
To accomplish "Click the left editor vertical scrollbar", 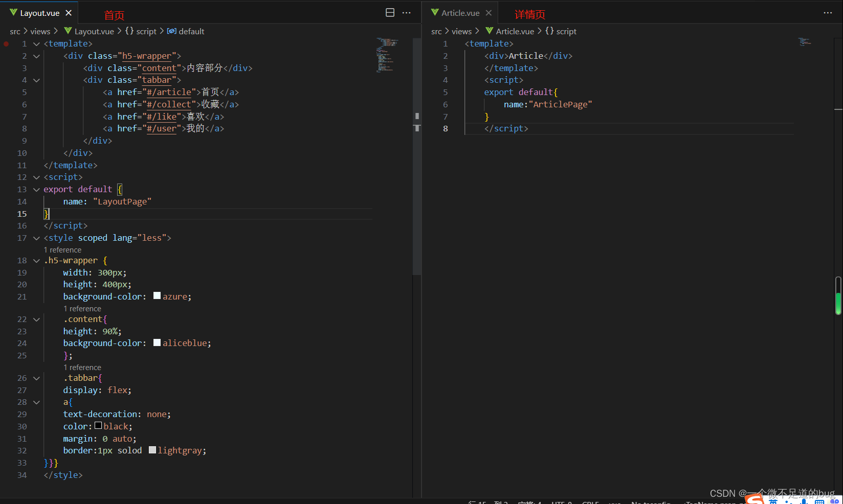I will click(417, 156).
